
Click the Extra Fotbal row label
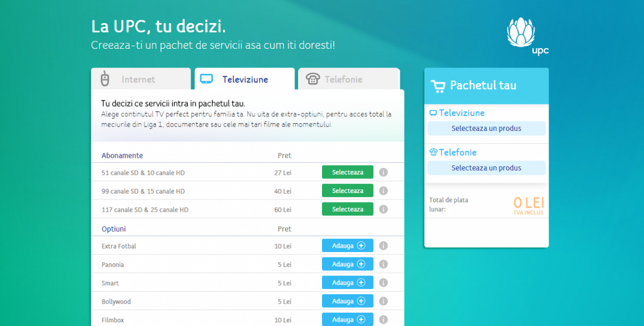pyautogui.click(x=119, y=246)
